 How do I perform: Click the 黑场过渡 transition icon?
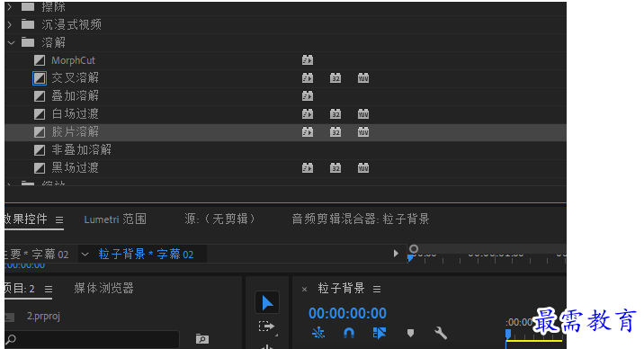40,168
